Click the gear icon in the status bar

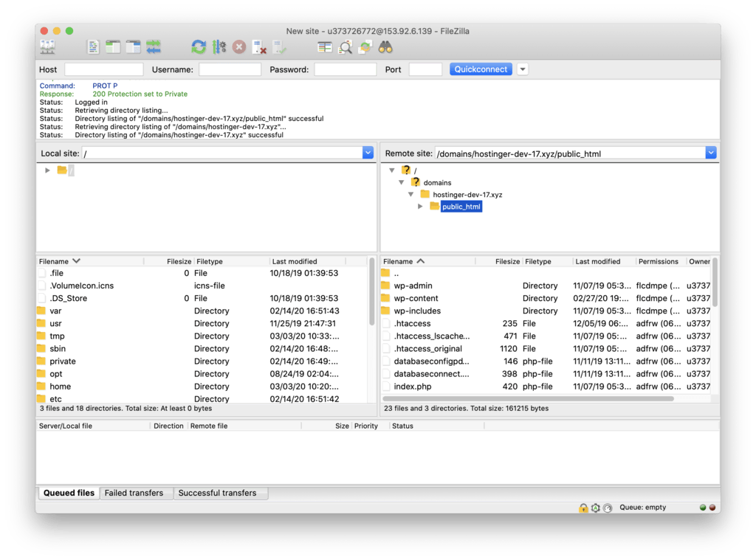tap(595, 508)
